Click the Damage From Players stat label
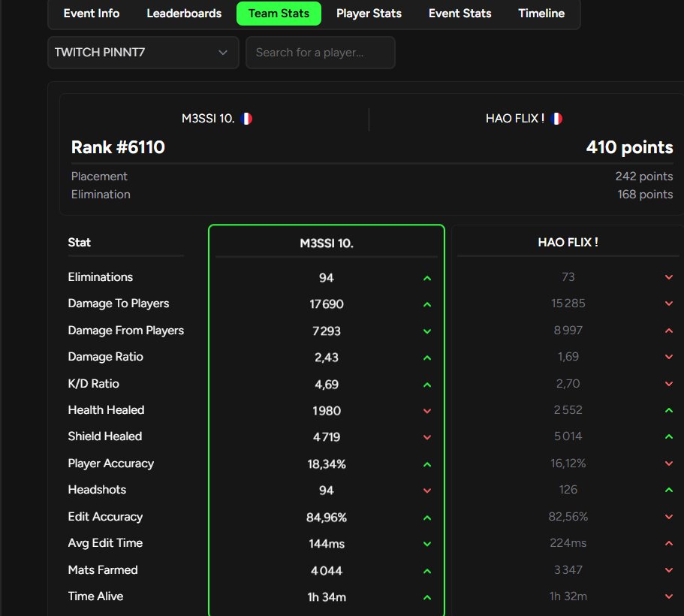 [125, 331]
